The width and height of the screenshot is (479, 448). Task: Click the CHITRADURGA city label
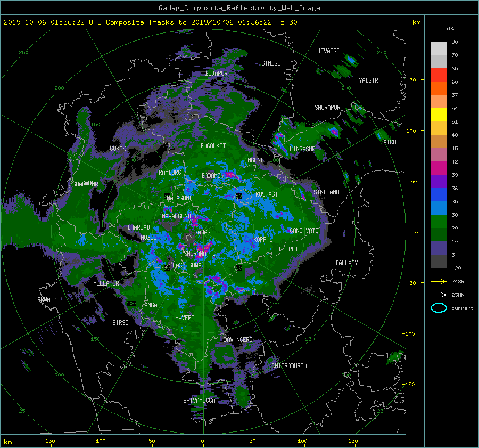(x=289, y=366)
